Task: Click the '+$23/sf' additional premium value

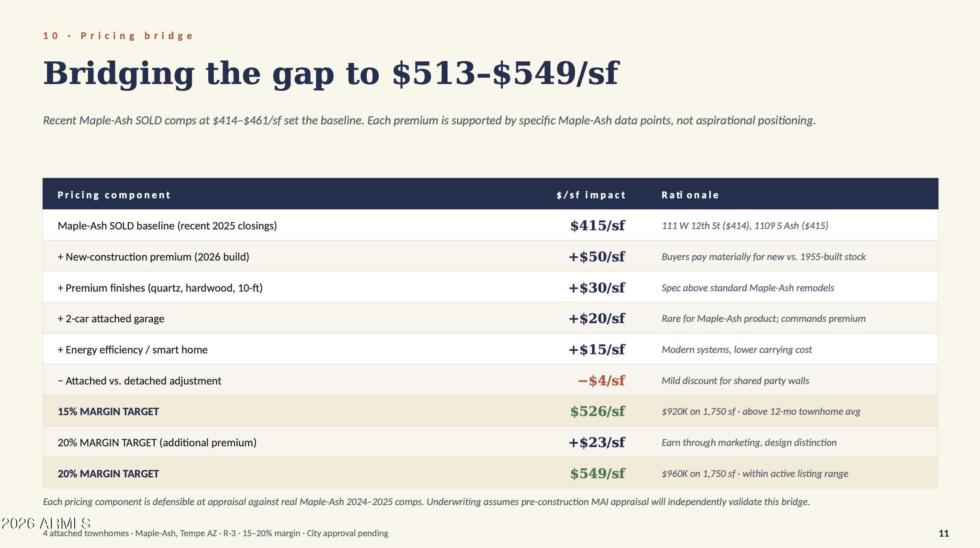Action: [x=597, y=443]
